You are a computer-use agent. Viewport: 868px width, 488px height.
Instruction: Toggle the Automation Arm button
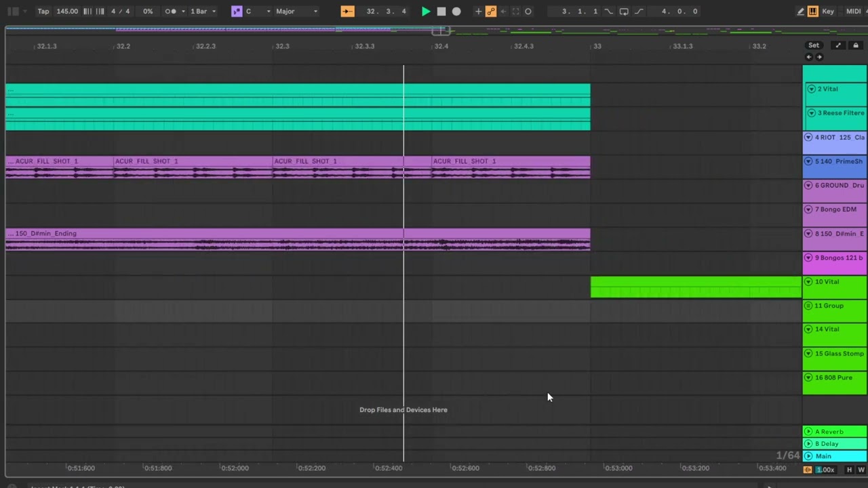(x=491, y=12)
